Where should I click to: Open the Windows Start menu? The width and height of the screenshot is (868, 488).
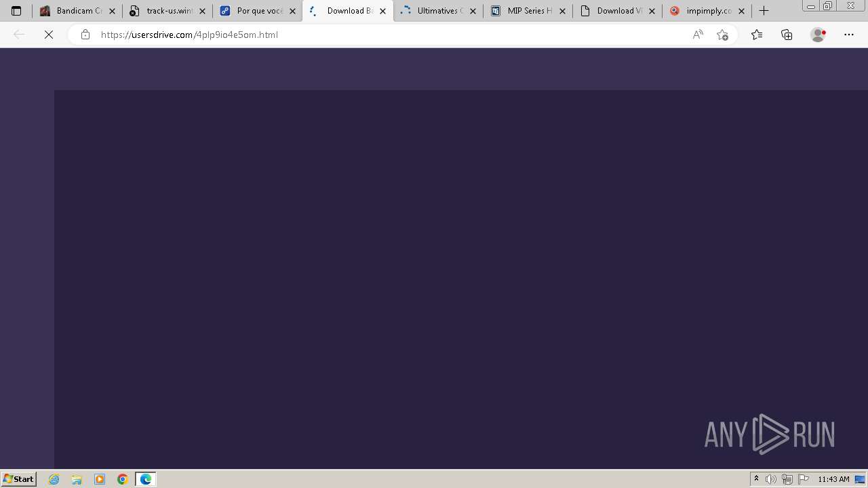pyautogui.click(x=19, y=479)
